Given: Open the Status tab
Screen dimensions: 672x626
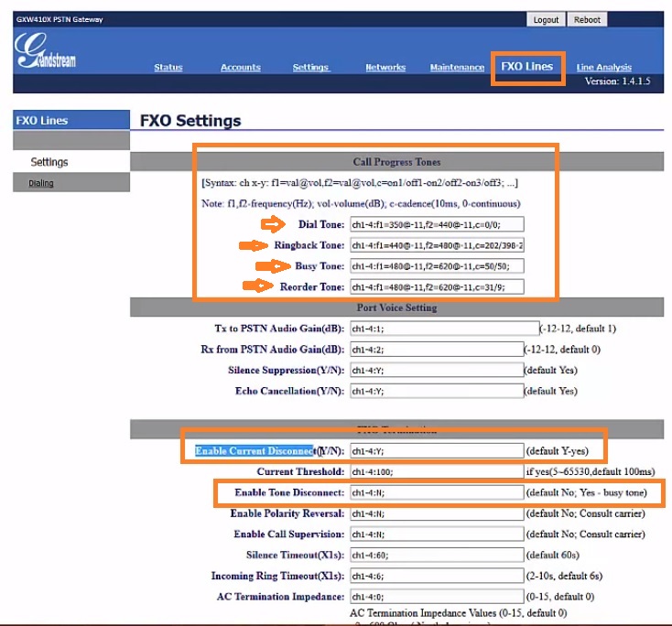Looking at the screenshot, I should tap(168, 68).
